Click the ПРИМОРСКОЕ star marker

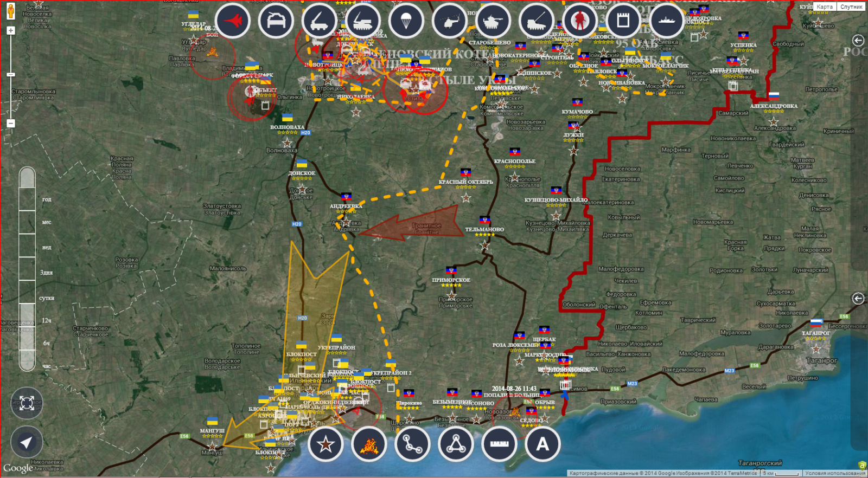pyautogui.click(x=451, y=295)
